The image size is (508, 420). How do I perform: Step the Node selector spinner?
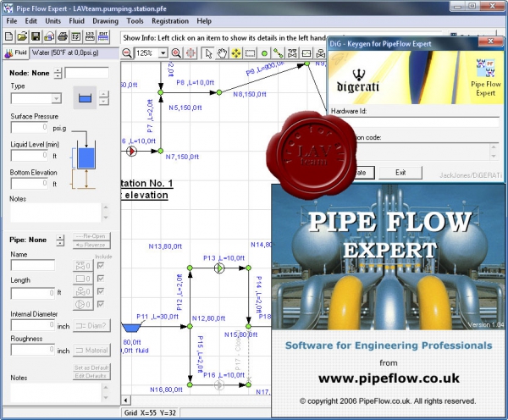coord(58,73)
